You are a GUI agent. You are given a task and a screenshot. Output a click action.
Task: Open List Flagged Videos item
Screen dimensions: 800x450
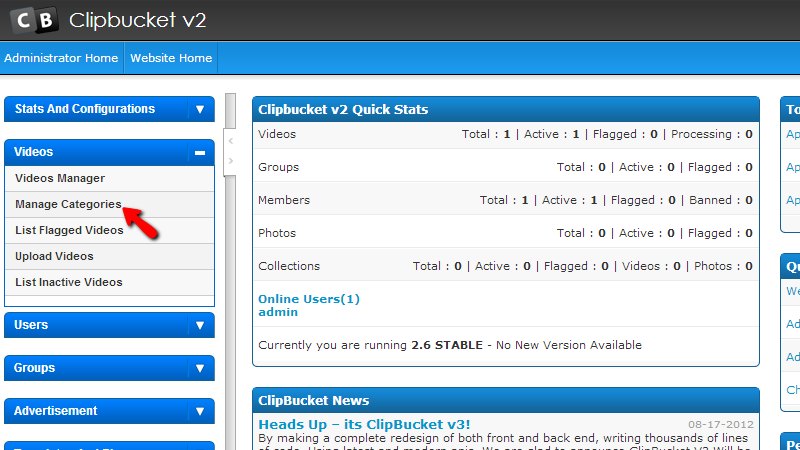click(109, 231)
